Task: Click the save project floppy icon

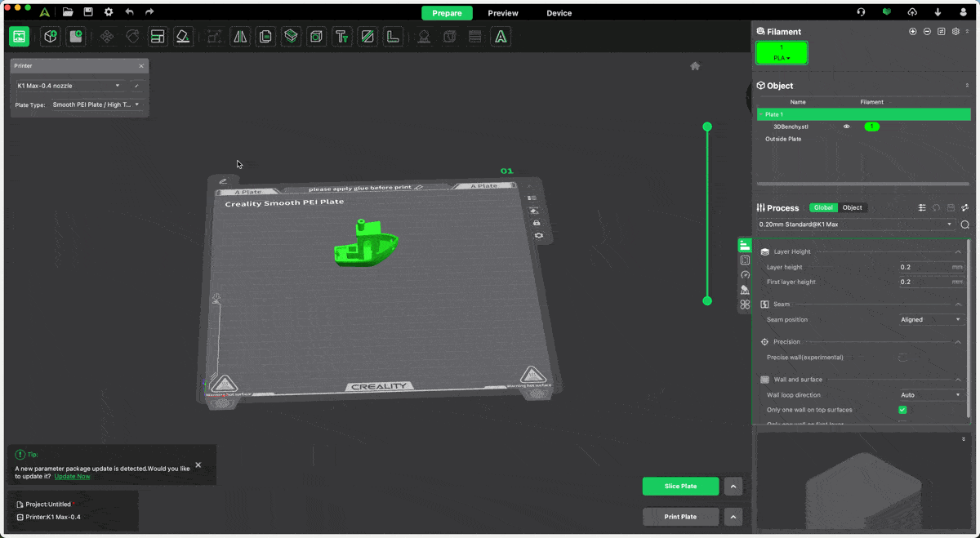Action: [x=88, y=12]
